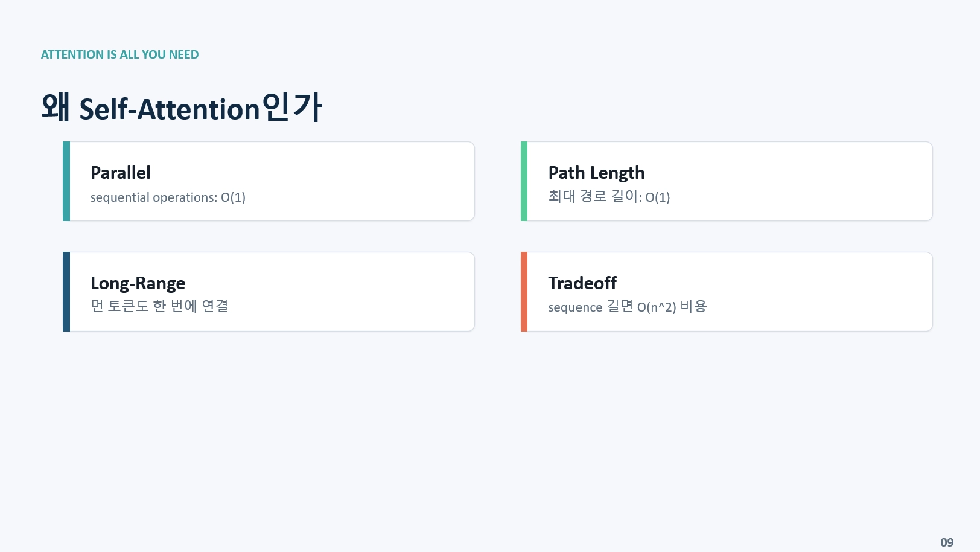Click the orange accent bar on Tradeoff card
Image resolution: width=980 pixels, height=552 pixels.
coord(524,292)
